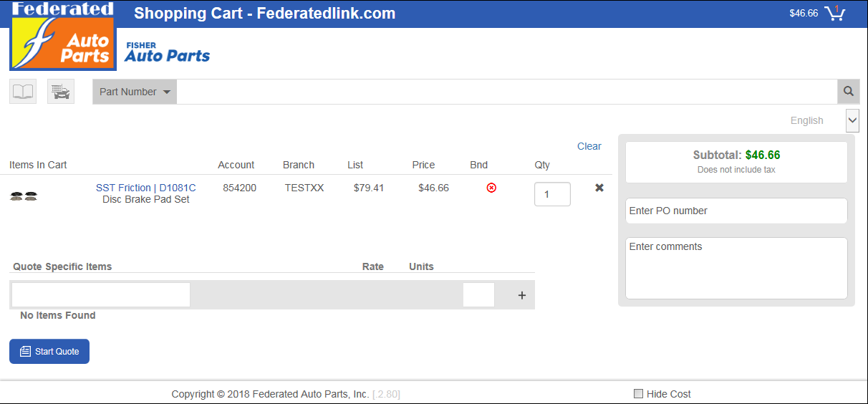The image size is (868, 404).
Task: Add quote item with plus button
Action: click(522, 295)
